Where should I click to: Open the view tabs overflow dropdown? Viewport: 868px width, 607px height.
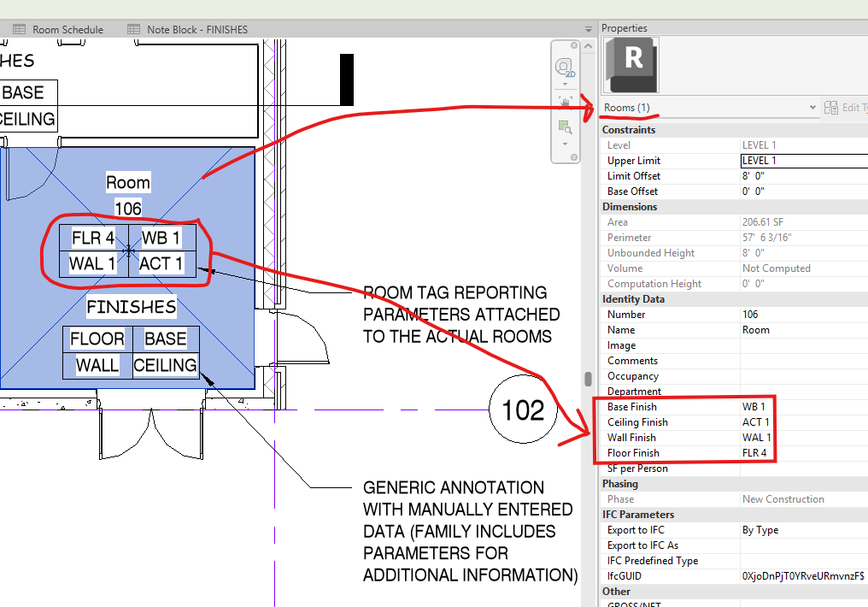pos(589,29)
